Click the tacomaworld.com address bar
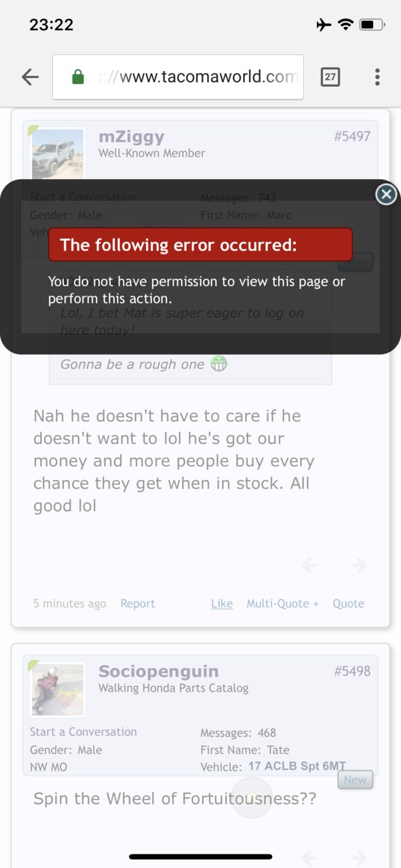Image resolution: width=401 pixels, height=868 pixels. click(x=178, y=77)
